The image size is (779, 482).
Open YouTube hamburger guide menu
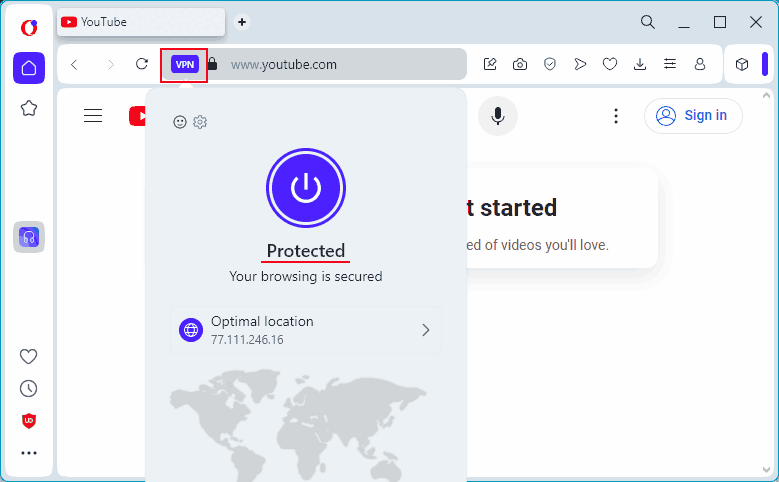click(93, 115)
